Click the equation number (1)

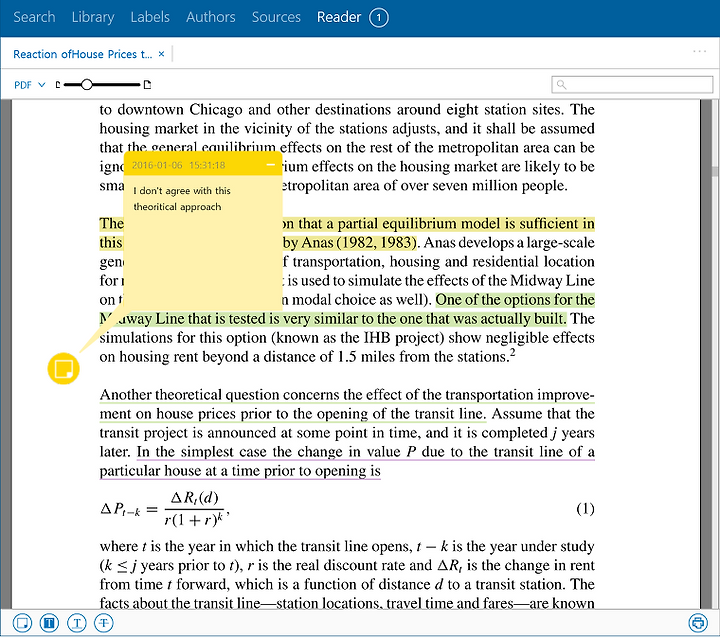[x=585, y=509]
